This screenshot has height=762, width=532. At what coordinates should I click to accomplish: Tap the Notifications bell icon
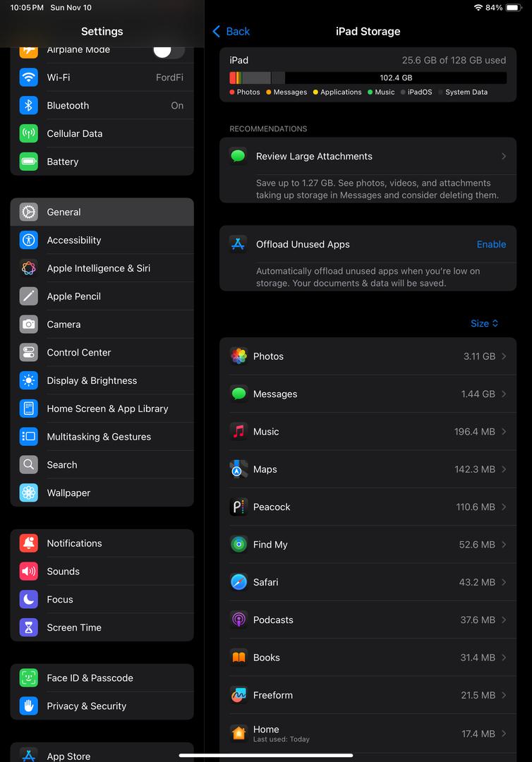tap(29, 543)
